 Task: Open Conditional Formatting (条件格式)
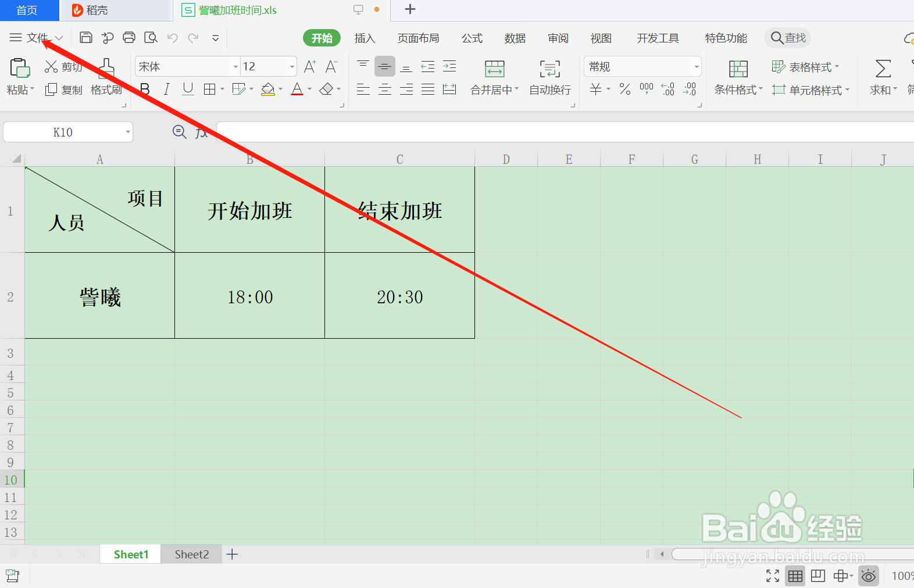738,77
